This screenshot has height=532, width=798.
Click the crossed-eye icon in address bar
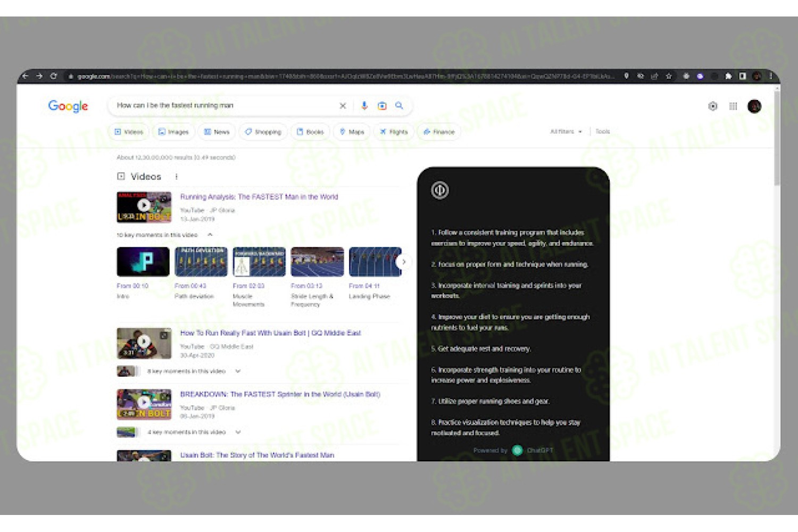point(641,76)
